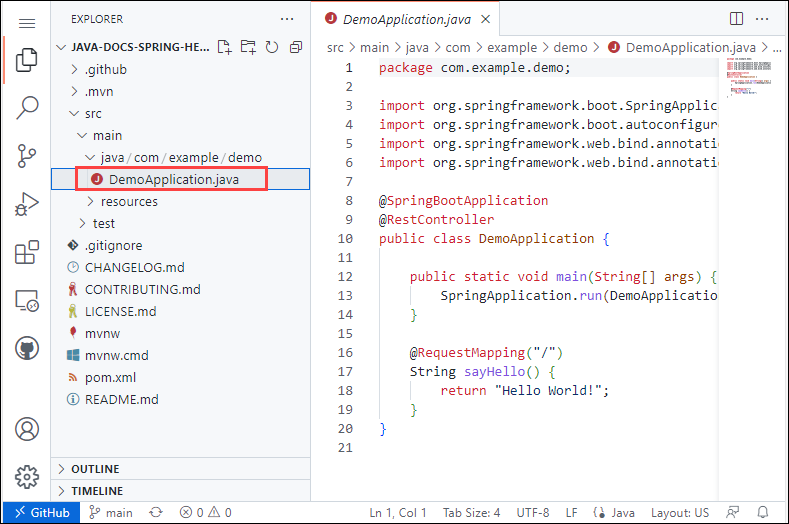This screenshot has width=789, height=524.
Task: Open DemoApplication.java in file tree
Action: 180,179
